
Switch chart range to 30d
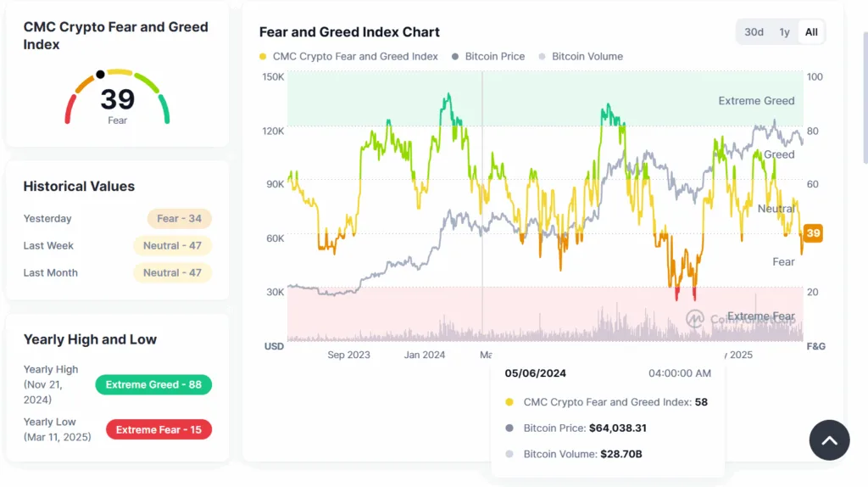click(x=754, y=32)
